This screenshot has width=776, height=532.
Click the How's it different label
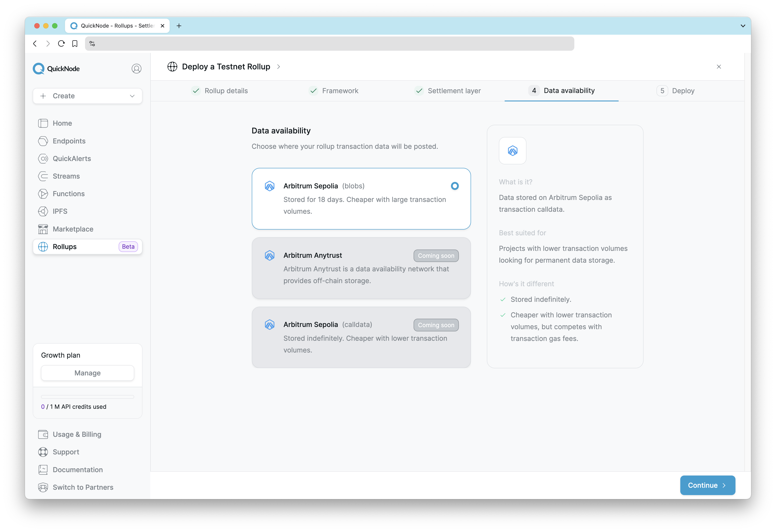click(x=527, y=284)
